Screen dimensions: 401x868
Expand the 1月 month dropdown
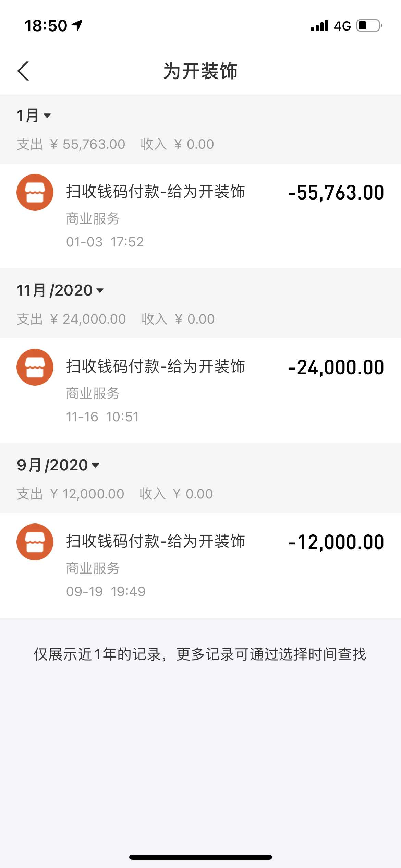pos(34,116)
